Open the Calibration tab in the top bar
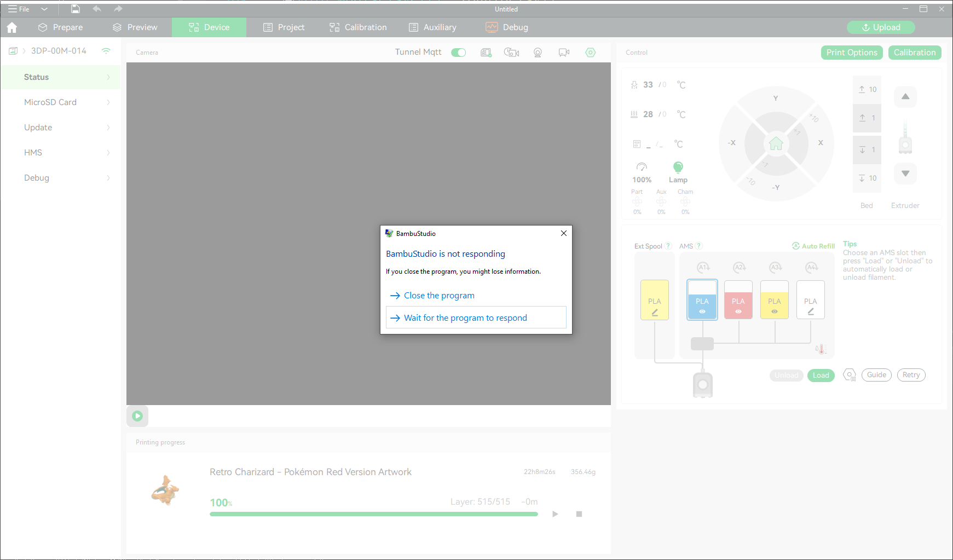The image size is (953, 560). [358, 27]
